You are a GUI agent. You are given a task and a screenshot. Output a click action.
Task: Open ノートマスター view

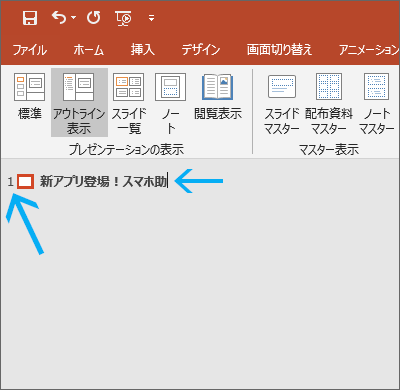coord(377,105)
